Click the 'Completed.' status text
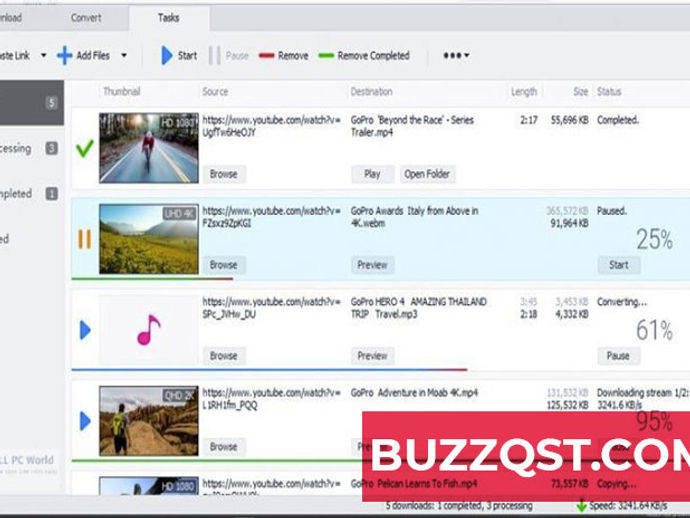Viewport: 690px width, 518px height. click(618, 120)
